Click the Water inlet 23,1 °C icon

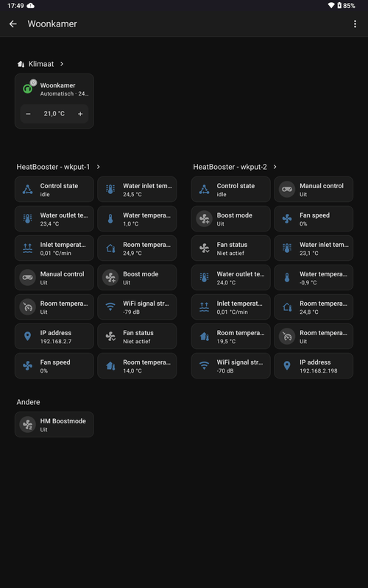pyautogui.click(x=287, y=248)
